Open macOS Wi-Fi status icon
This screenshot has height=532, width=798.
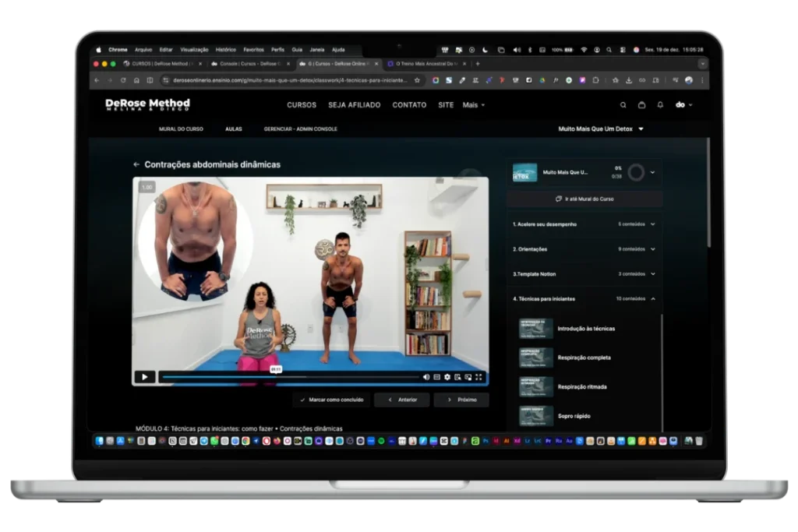(584, 50)
